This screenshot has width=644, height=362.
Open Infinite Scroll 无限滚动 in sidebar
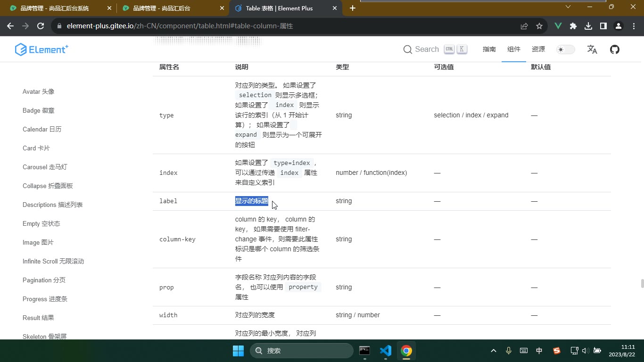coord(53,261)
